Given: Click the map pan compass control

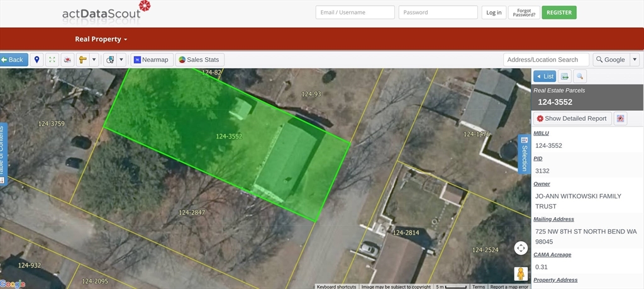Looking at the screenshot, I should (x=521, y=247).
